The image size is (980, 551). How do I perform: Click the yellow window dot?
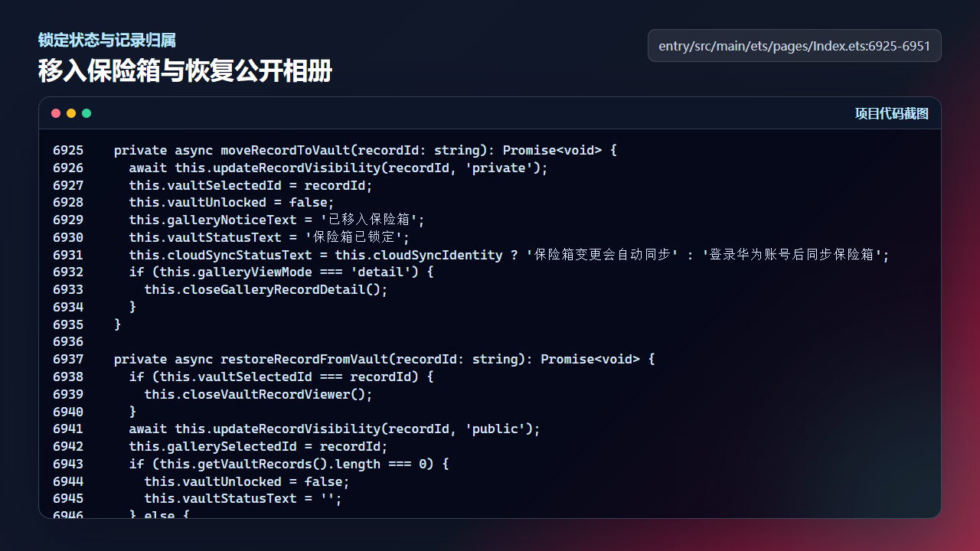pos(71,113)
